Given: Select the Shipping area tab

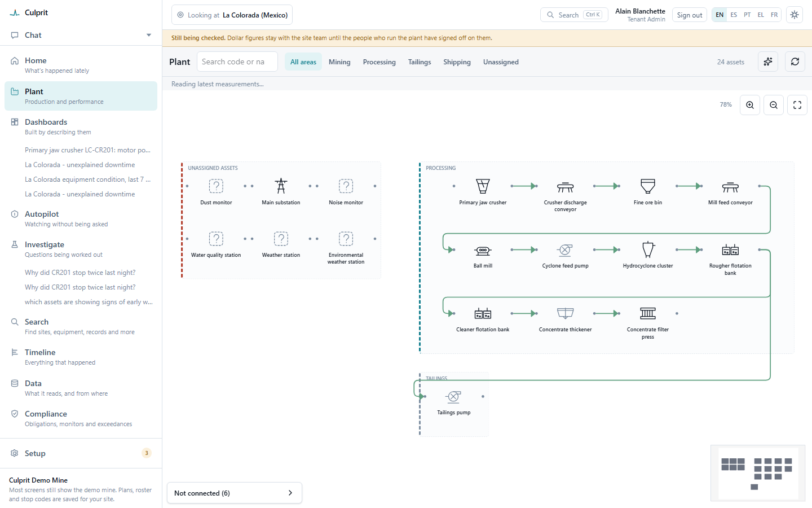Looking at the screenshot, I should [x=457, y=62].
